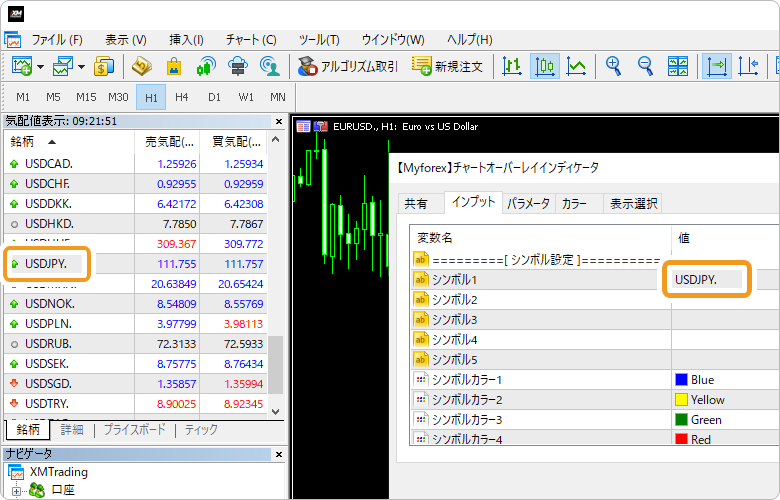Toggle chart auto-scroll icon
Image resolution: width=780 pixels, height=500 pixels.
click(x=717, y=66)
